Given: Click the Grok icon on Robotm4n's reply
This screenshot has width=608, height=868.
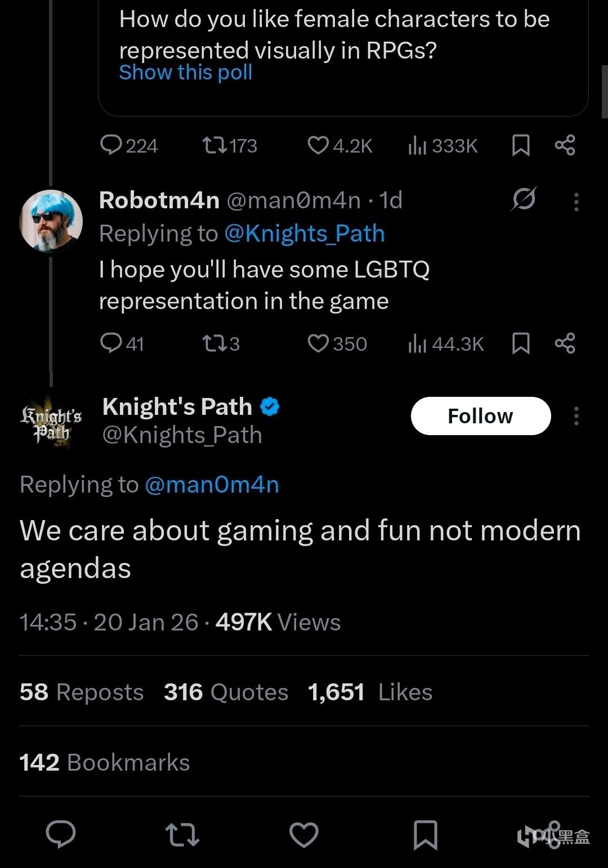Looking at the screenshot, I should point(524,199).
